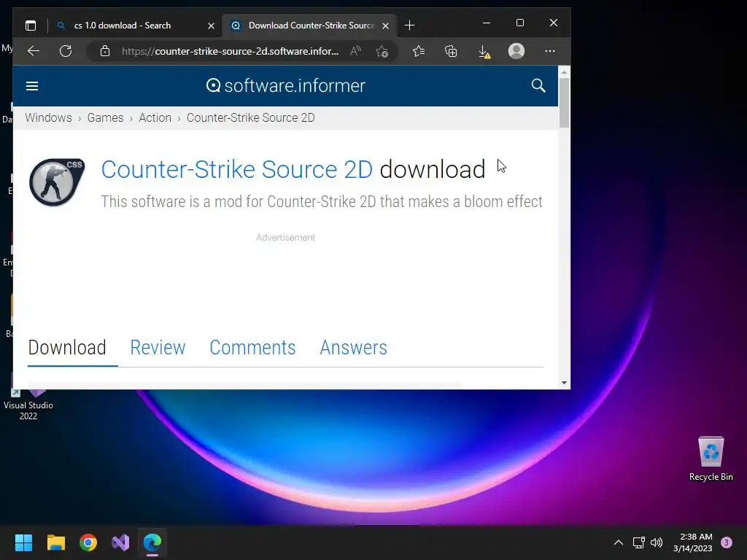
Task: Open the tab actions menu icon in Edge
Action: (31, 26)
